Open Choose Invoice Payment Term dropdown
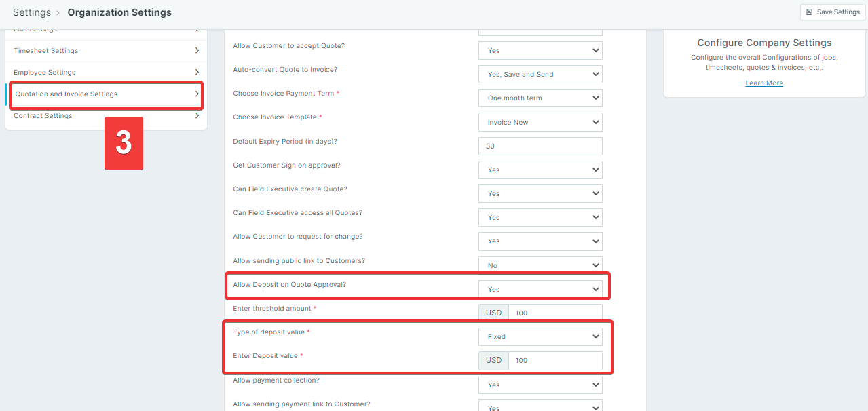Image resolution: width=868 pixels, height=411 pixels. tap(540, 98)
